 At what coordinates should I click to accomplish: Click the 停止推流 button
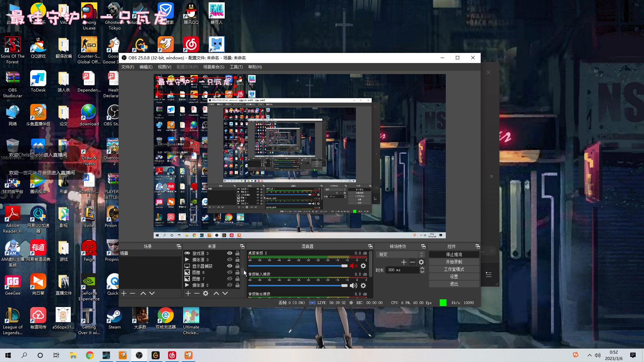(454, 255)
